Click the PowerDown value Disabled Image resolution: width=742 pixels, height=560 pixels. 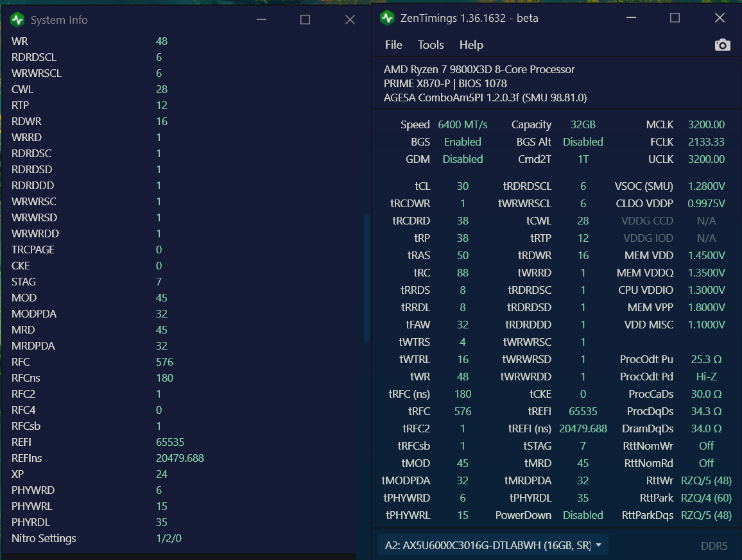(x=583, y=515)
